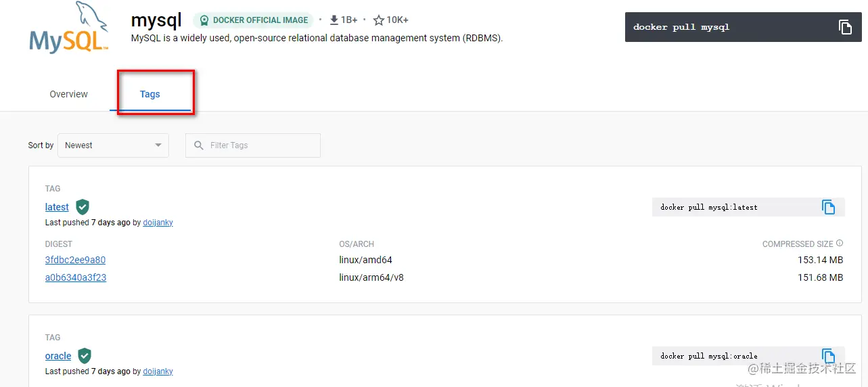
Task: Open doijanky profile under latest tag
Action: (158, 223)
